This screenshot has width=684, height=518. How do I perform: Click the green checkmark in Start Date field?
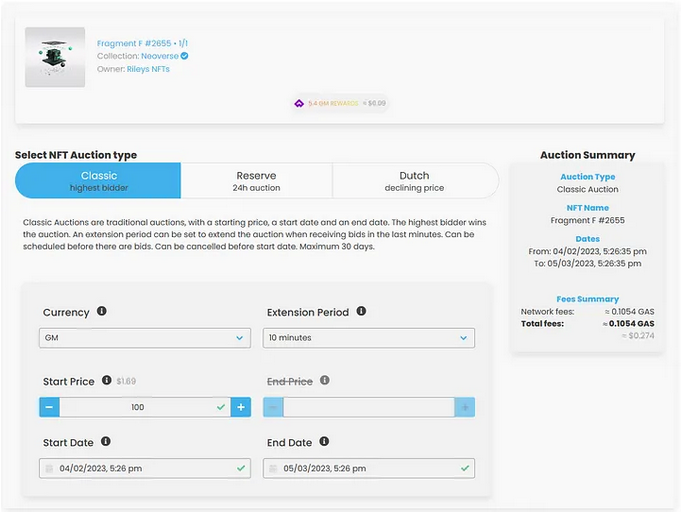[x=241, y=468]
